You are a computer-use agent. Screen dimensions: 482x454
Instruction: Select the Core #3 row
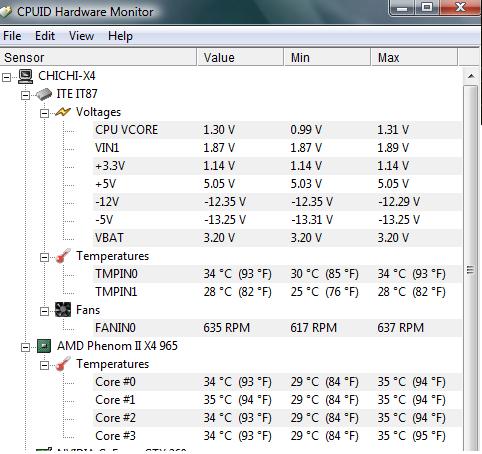click(277, 436)
